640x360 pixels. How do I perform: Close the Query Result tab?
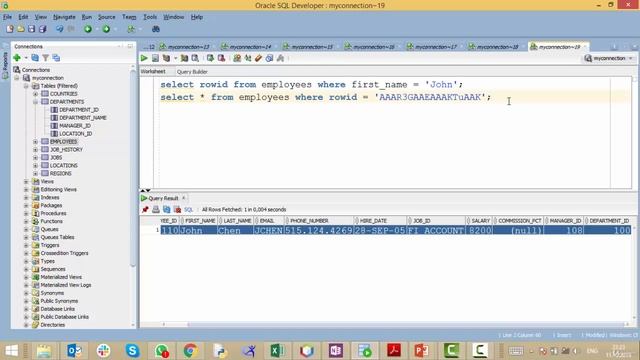[x=184, y=198]
